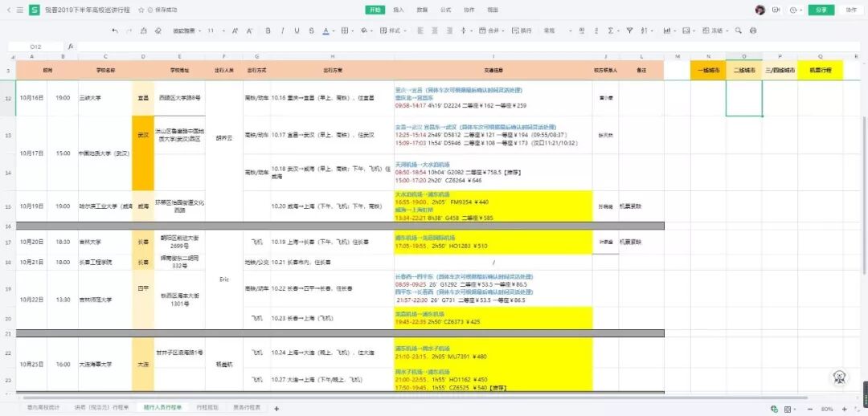Click the green 分享 share button
The width and height of the screenshot is (868, 416).
821,10
